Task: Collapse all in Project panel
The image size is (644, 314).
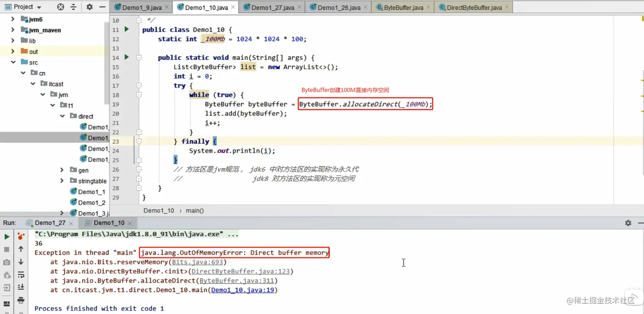Action: [x=74, y=7]
